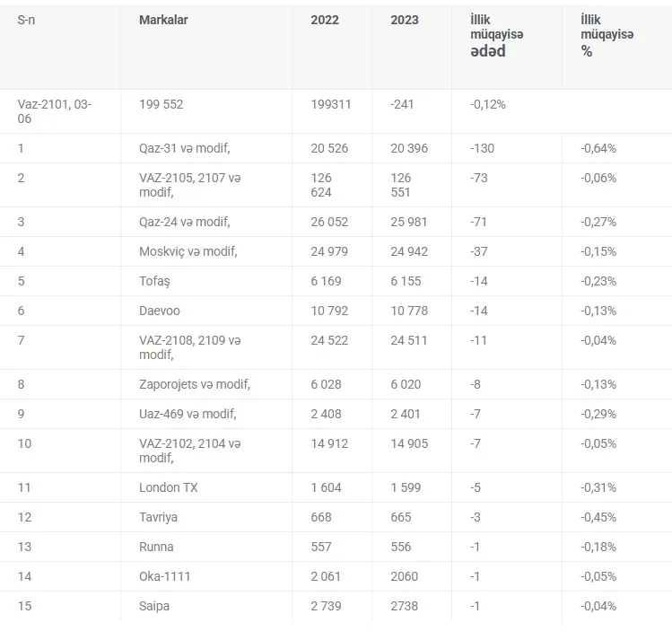
Task: Select the Qaz-31 və modif, cell
Action: [x=185, y=148]
